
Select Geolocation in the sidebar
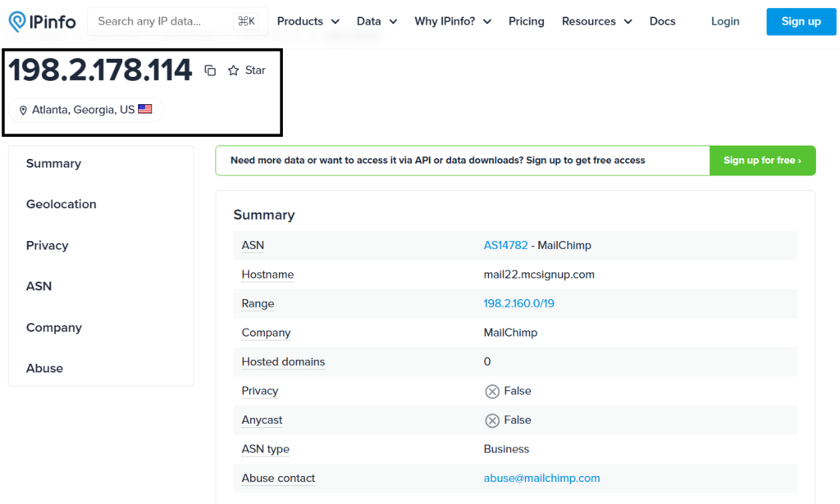(x=61, y=204)
